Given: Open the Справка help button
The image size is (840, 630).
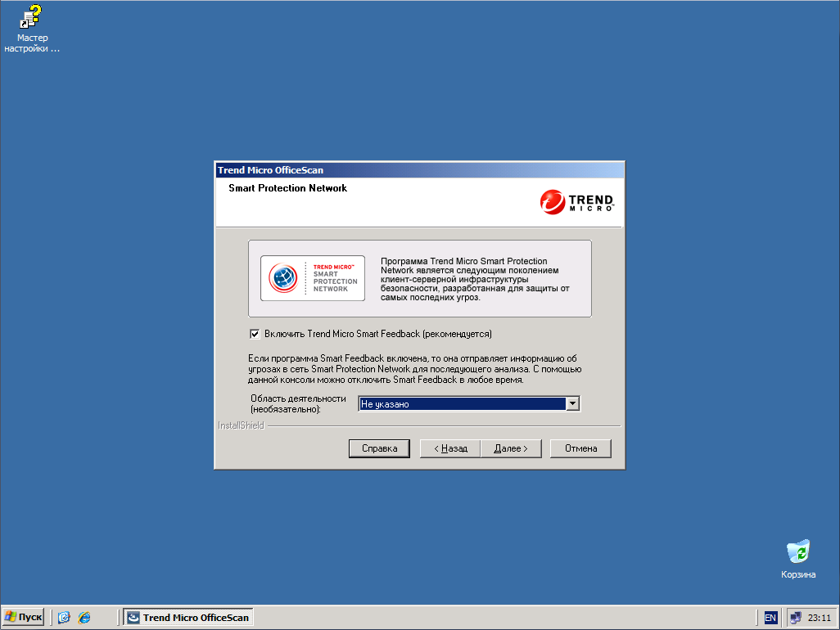Looking at the screenshot, I should point(379,448).
